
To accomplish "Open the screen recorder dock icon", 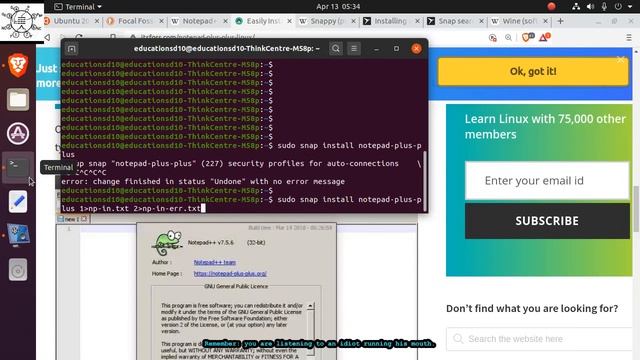I will coord(18,236).
